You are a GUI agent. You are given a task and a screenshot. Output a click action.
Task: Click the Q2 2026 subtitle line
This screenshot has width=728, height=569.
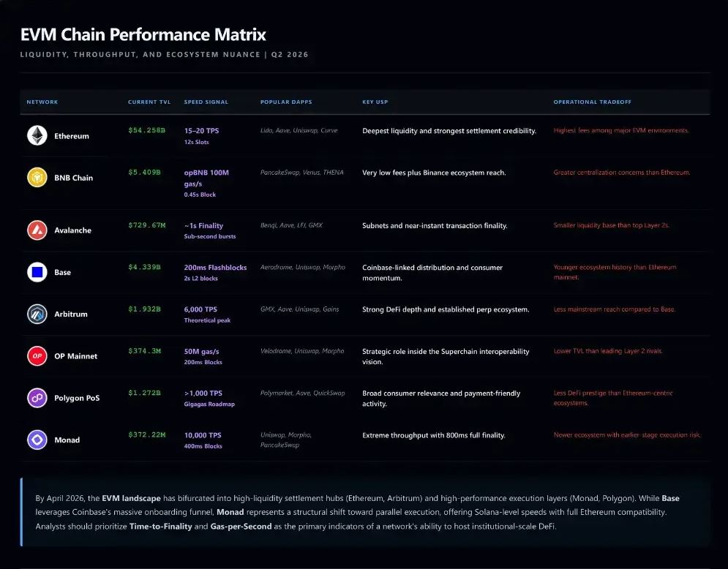[165, 54]
